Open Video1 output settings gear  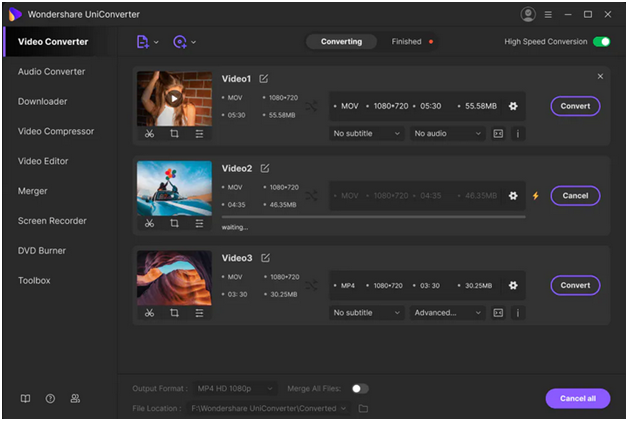click(x=513, y=106)
